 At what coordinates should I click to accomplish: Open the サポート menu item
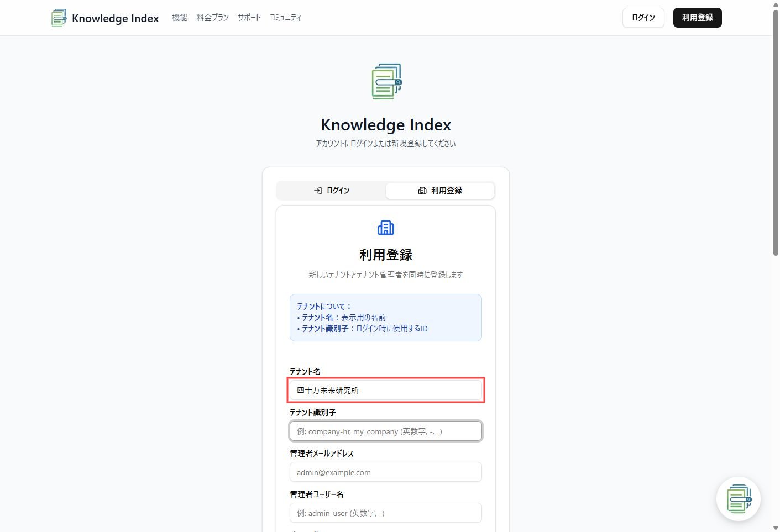point(249,18)
